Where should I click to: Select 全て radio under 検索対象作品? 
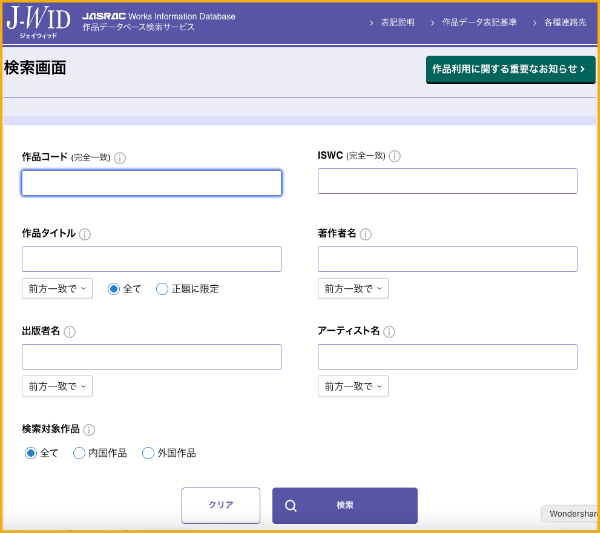coord(31,453)
